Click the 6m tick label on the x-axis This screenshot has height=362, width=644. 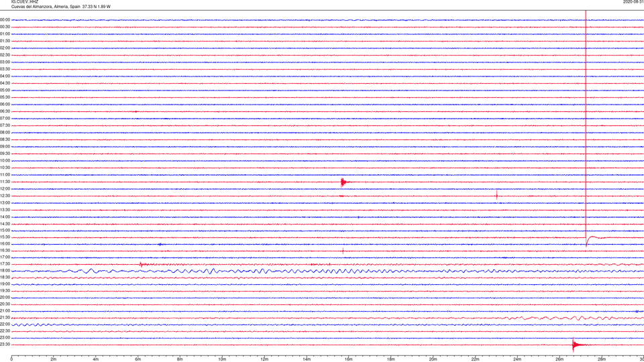click(138, 359)
